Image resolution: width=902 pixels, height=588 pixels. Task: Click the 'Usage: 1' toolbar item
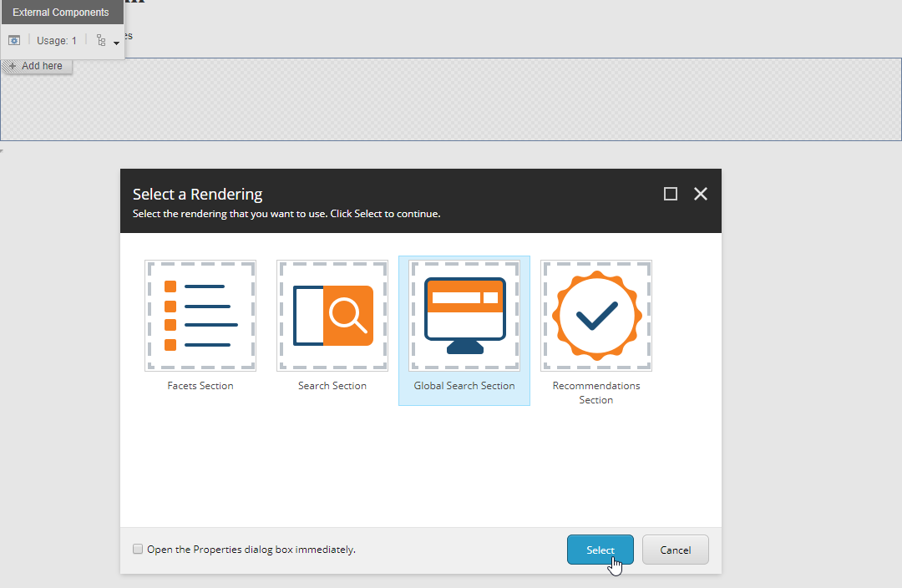[57, 40]
